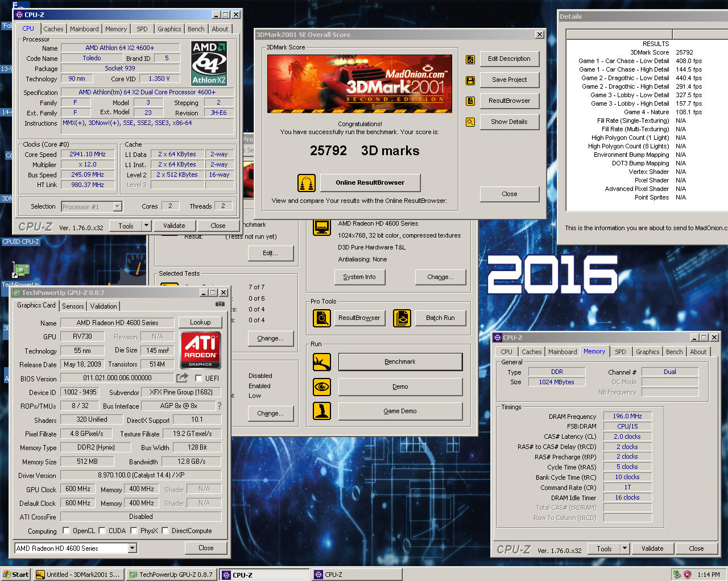Click the Online ResultBrowser yellow icon
728x582 pixels.
(307, 183)
